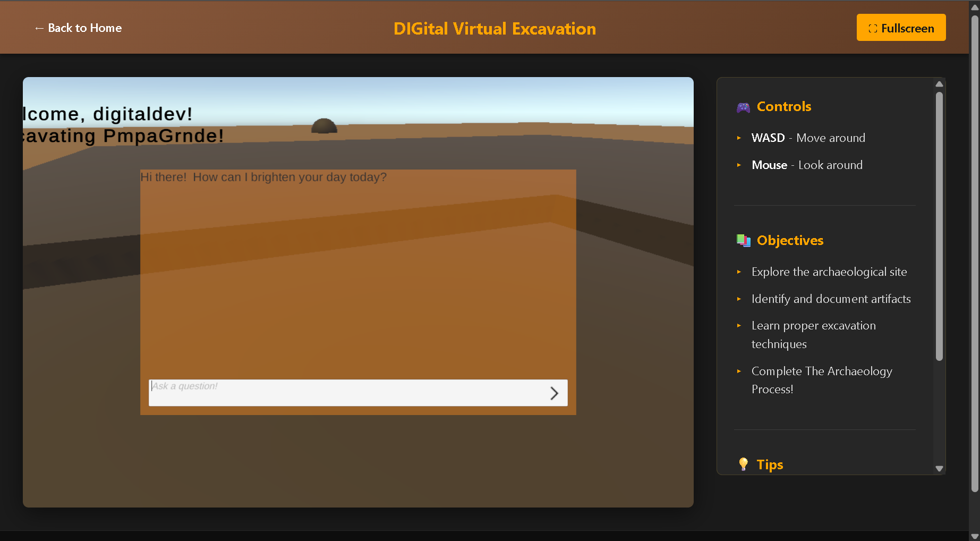Click the dome object on the horizon

click(324, 126)
